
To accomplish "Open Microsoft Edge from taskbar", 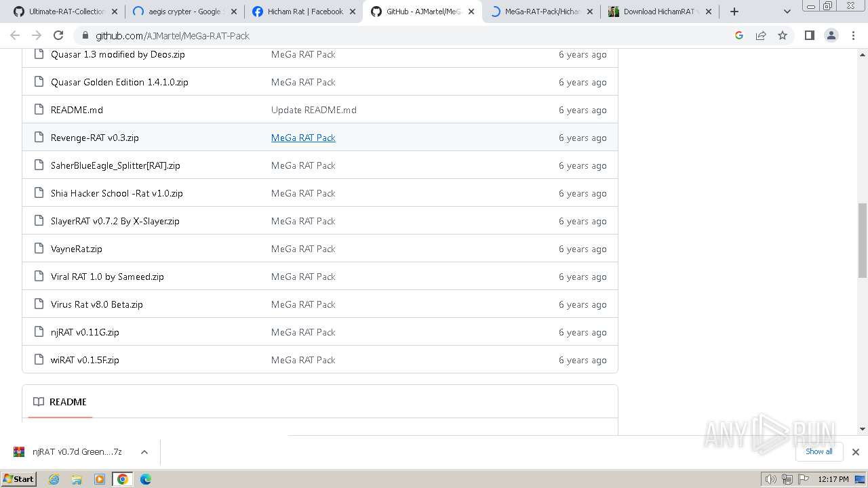I will 145,479.
